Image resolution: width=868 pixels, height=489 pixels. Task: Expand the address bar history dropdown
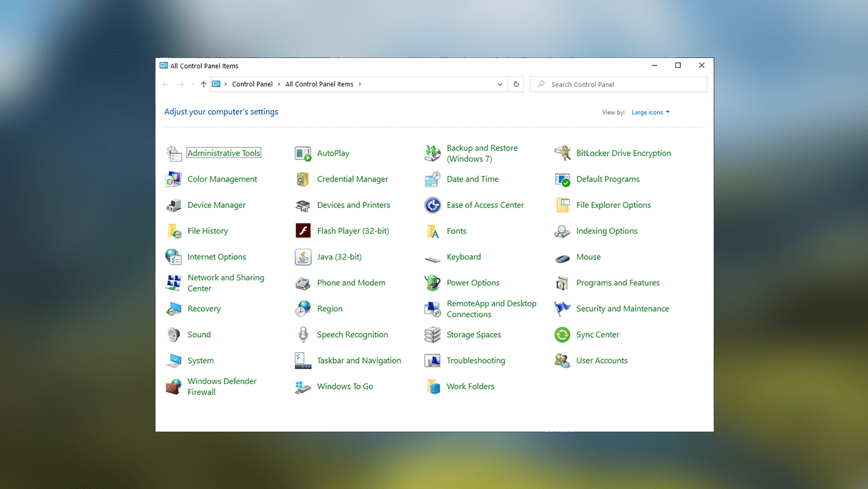tap(500, 85)
